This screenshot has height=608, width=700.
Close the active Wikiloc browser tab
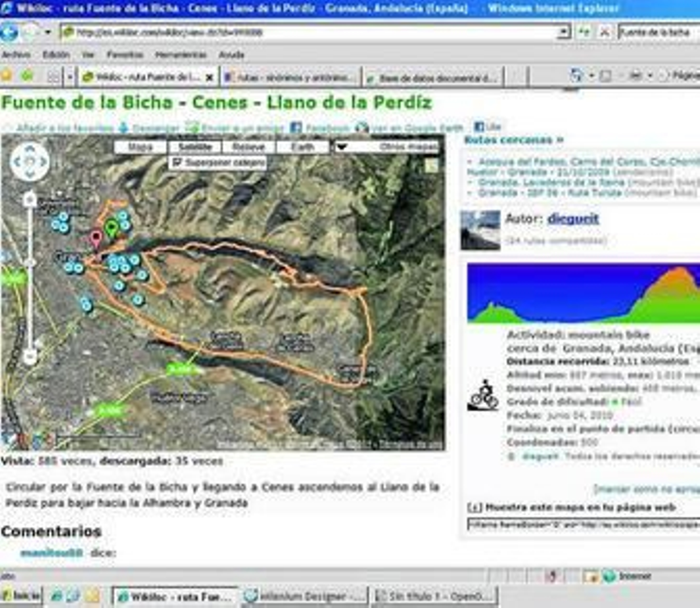[x=210, y=77]
